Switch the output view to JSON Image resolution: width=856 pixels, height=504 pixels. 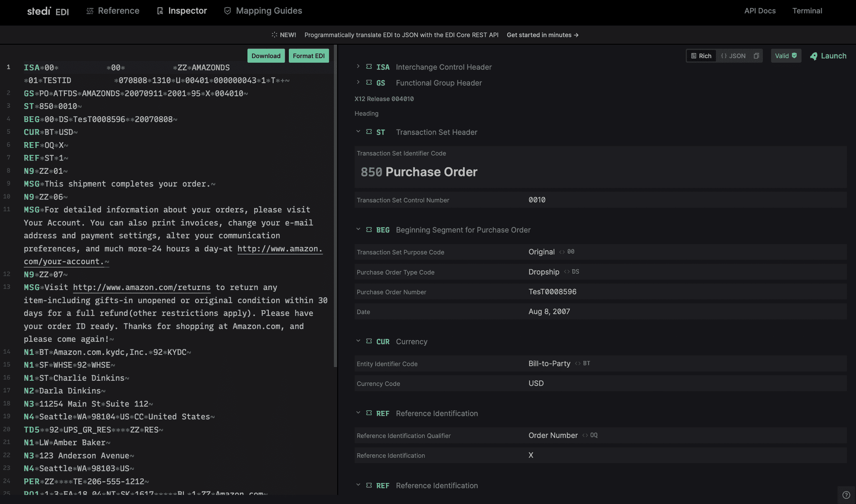tap(735, 56)
